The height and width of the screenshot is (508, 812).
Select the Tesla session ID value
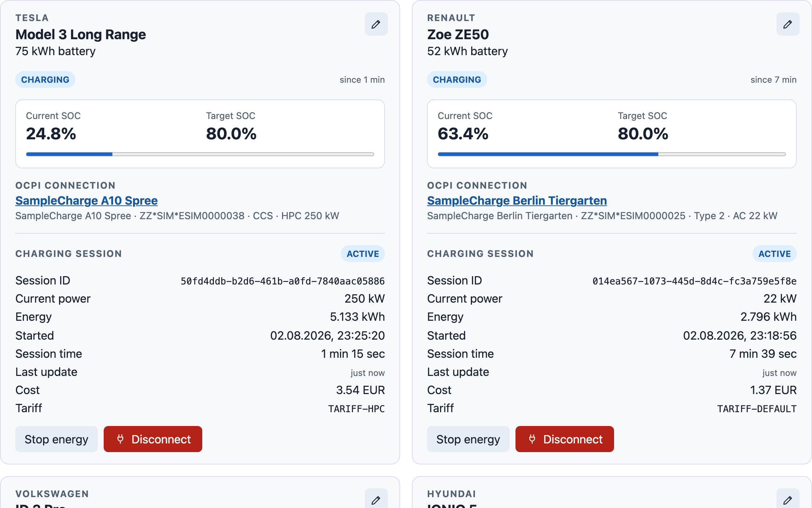pos(283,281)
